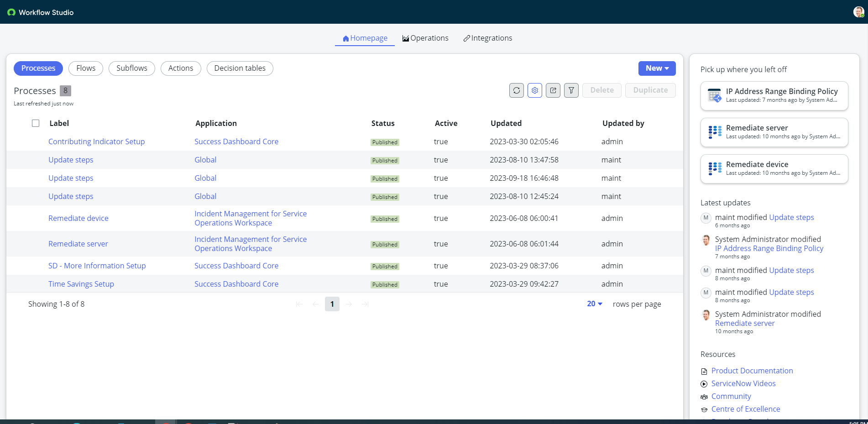
Task: Sort by the Updated column header
Action: (x=506, y=123)
